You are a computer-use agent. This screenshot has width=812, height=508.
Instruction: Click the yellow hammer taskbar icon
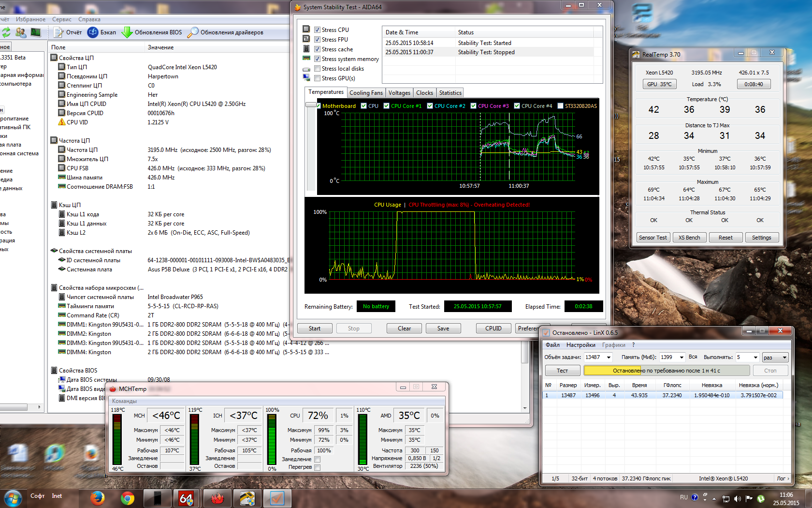247,498
